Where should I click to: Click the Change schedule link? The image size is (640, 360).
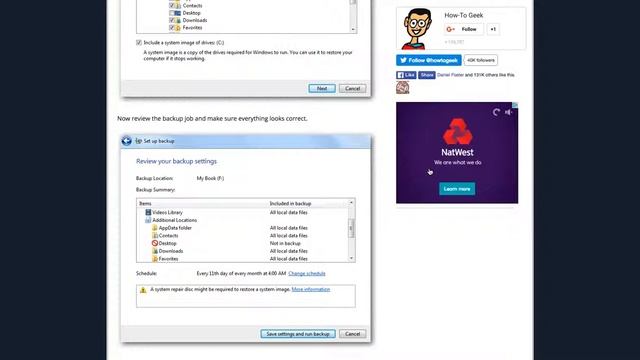[x=307, y=273]
